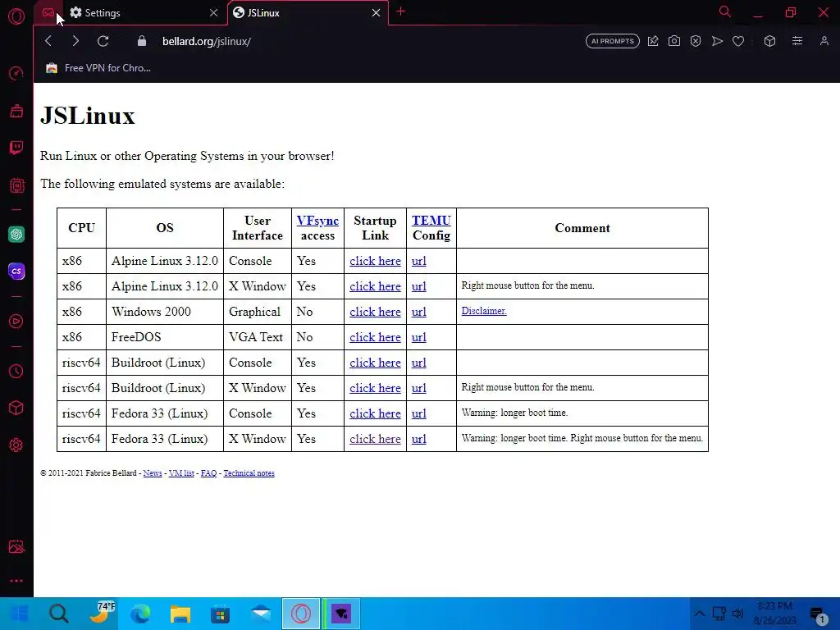Viewport: 840px width, 630px height.
Task: Open GX Corner gamepad icon
Action: (48, 12)
